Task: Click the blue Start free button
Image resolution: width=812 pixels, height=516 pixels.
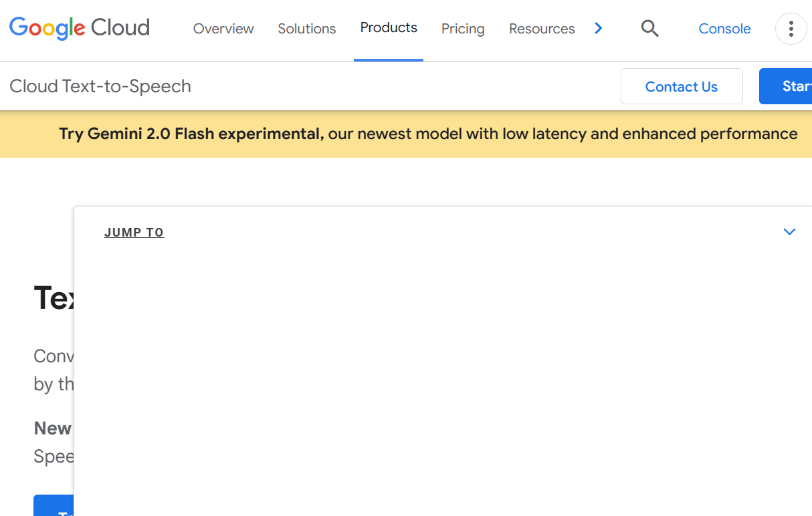Action: point(792,86)
